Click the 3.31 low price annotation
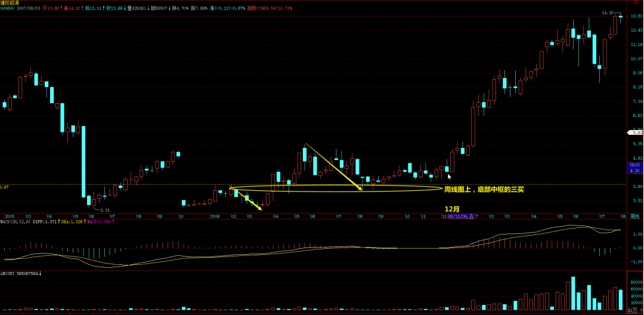This screenshot has height=315, width=644. point(105,210)
